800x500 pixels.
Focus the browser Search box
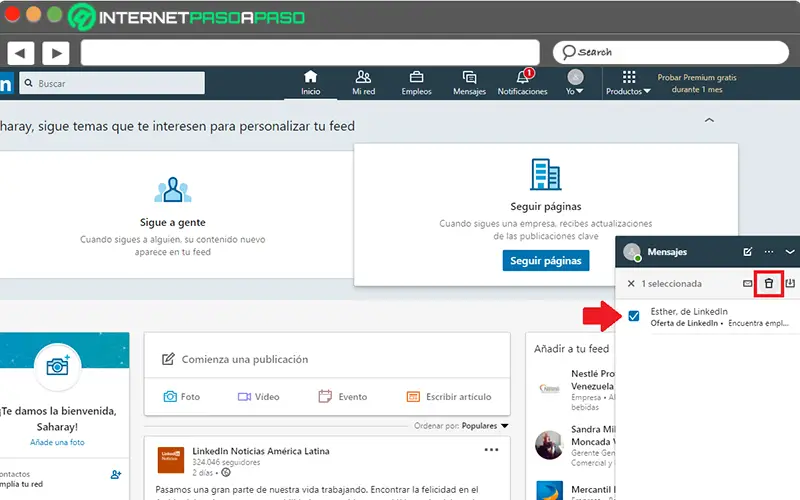pos(671,53)
